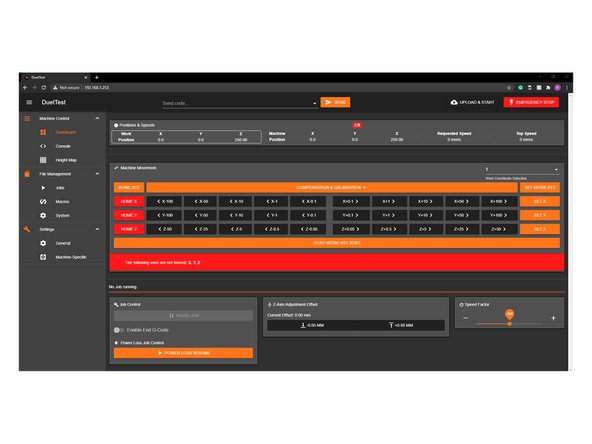This screenshot has height=444, width=592.
Task: Click the HOME X button
Action: [129, 202]
